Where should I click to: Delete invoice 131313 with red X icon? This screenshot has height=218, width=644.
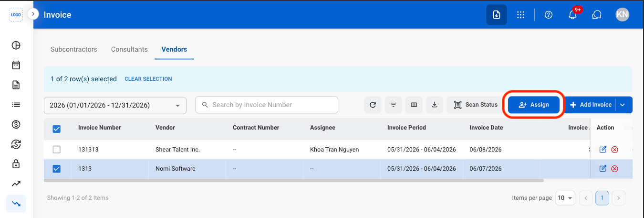click(x=614, y=150)
